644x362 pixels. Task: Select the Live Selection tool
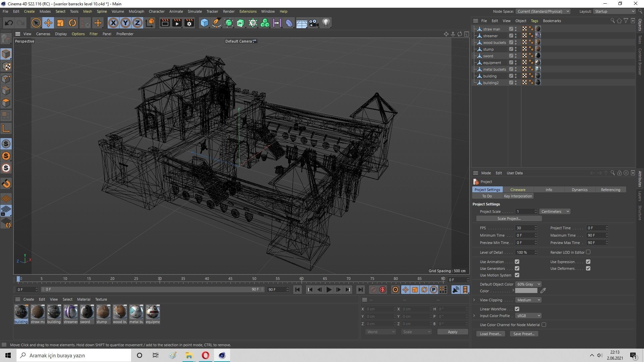pos(36,23)
